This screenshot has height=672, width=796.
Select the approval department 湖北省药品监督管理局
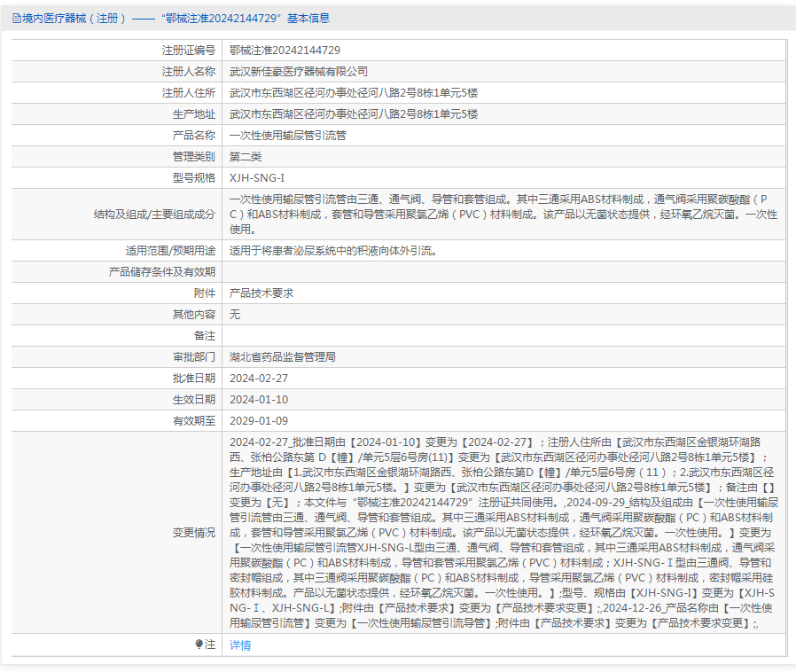pos(282,357)
